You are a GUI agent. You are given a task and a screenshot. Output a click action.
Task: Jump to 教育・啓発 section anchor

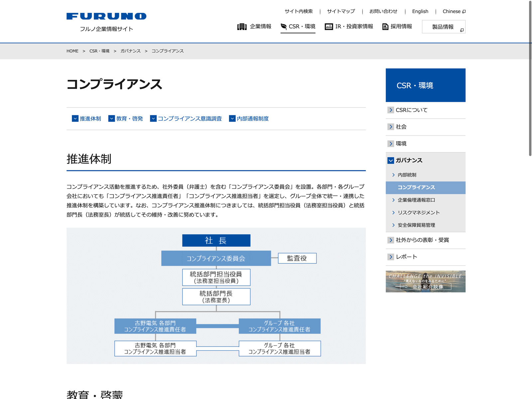tap(129, 119)
